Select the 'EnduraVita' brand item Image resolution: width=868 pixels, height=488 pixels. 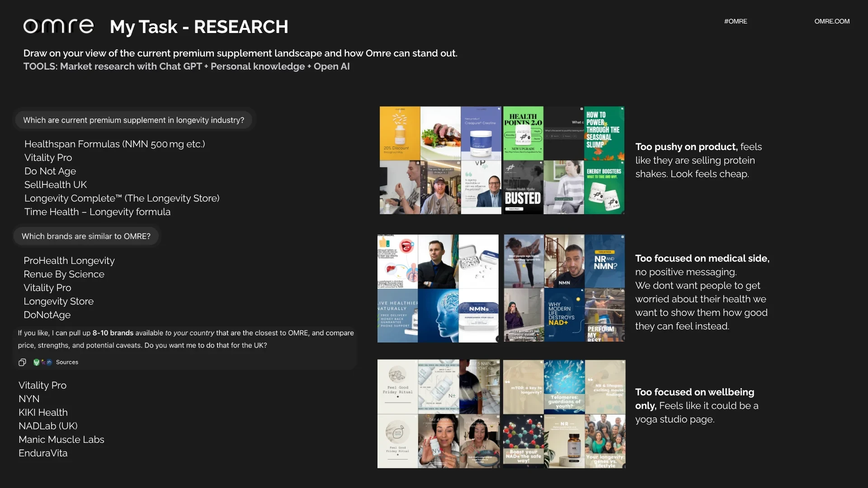coord(43,453)
